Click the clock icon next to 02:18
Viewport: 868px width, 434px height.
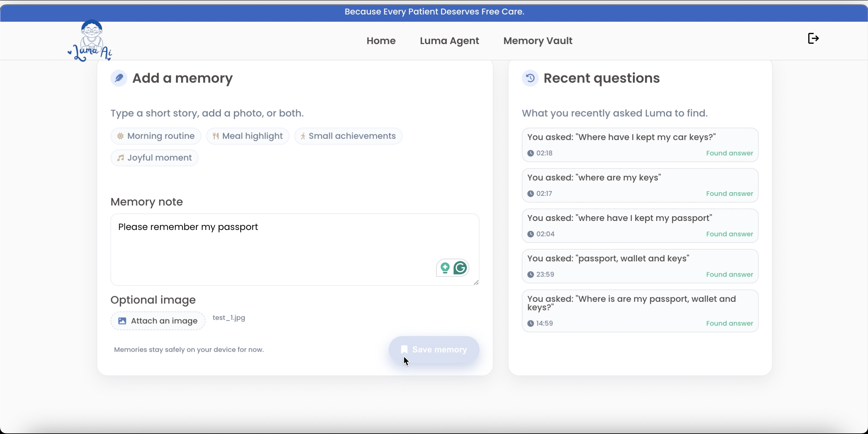[x=530, y=153]
